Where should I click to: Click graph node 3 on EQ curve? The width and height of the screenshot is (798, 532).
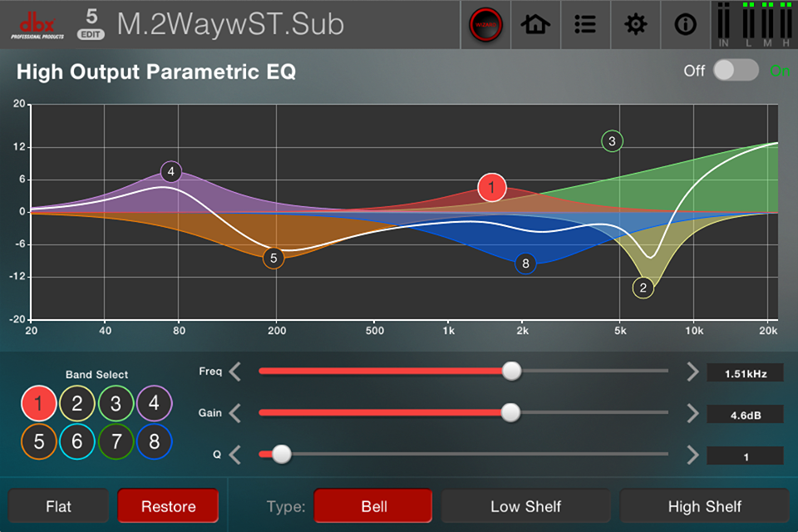[x=612, y=141]
